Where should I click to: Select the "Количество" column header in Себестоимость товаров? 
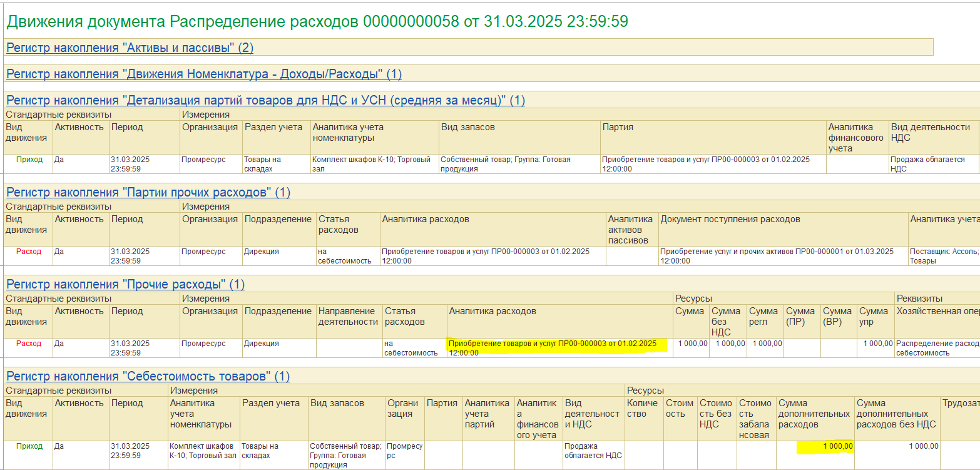(643, 408)
